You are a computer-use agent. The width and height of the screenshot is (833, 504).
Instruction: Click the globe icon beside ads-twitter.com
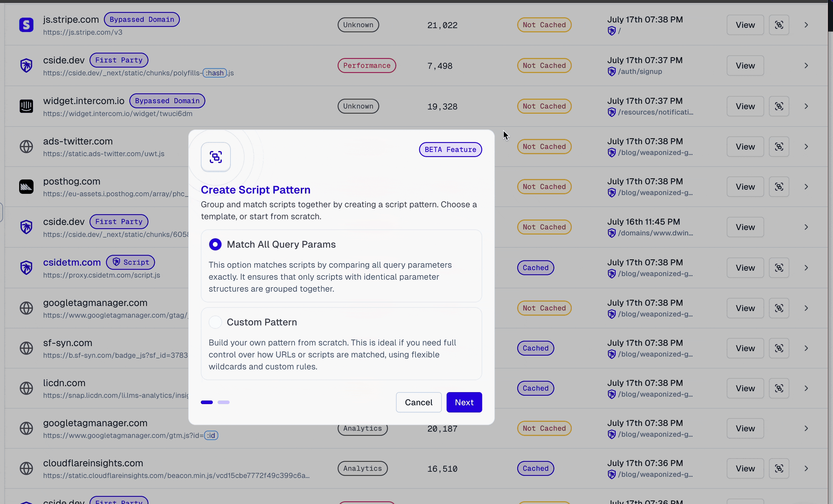[26, 147]
